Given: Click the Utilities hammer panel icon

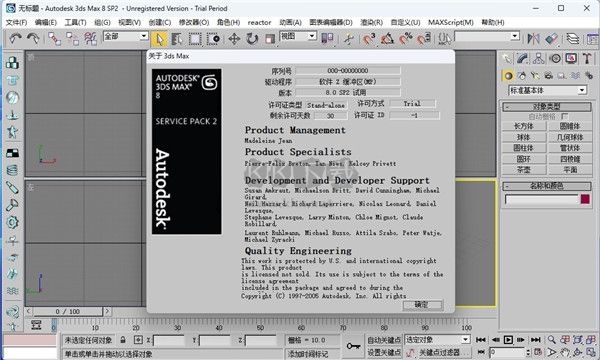Looking at the screenshot, I should 587,59.
